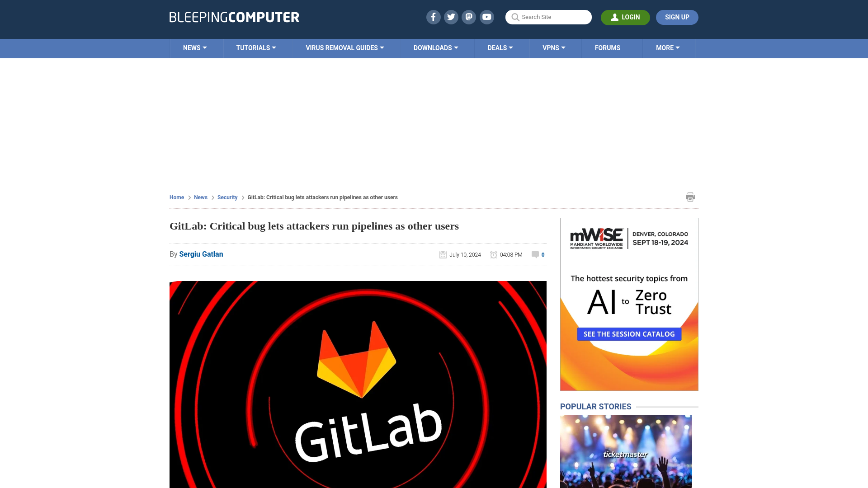Click the Login user account icon

click(x=615, y=17)
